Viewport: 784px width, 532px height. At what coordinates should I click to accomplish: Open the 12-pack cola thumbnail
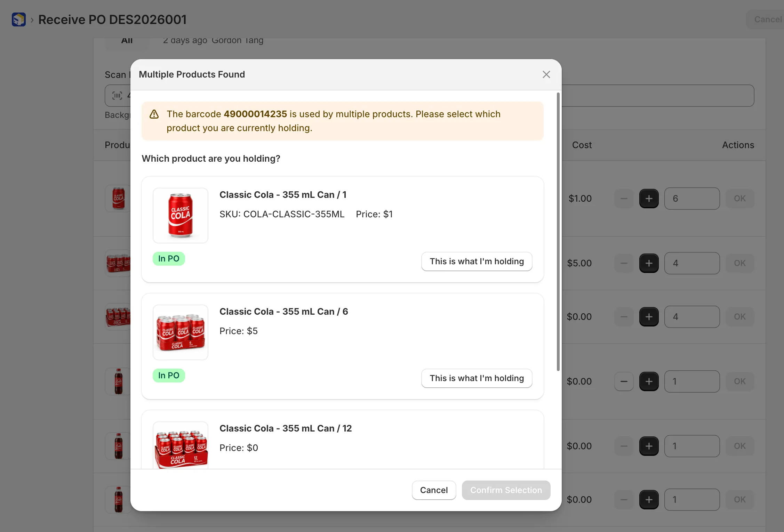click(181, 445)
